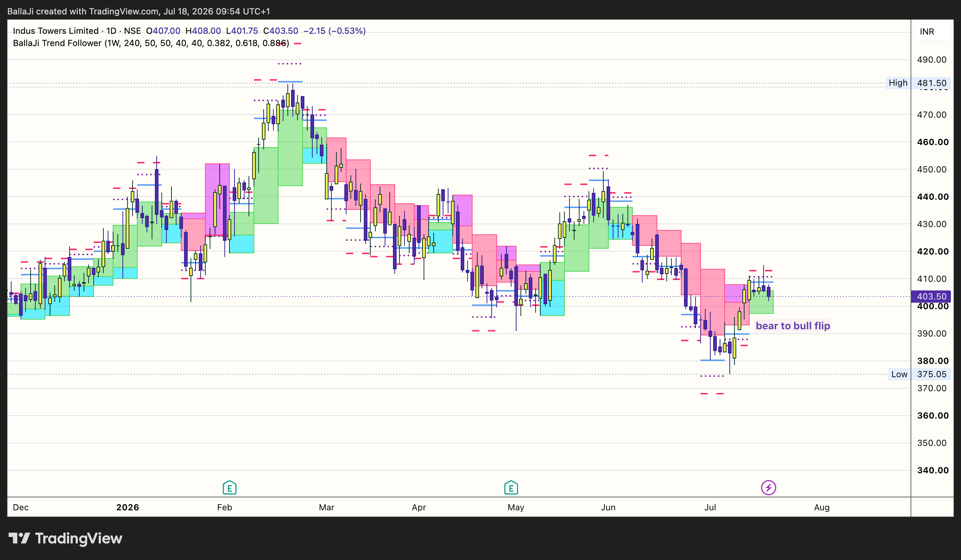Click the close value C403.50
Image resolution: width=961 pixels, height=560 pixels.
point(281,31)
